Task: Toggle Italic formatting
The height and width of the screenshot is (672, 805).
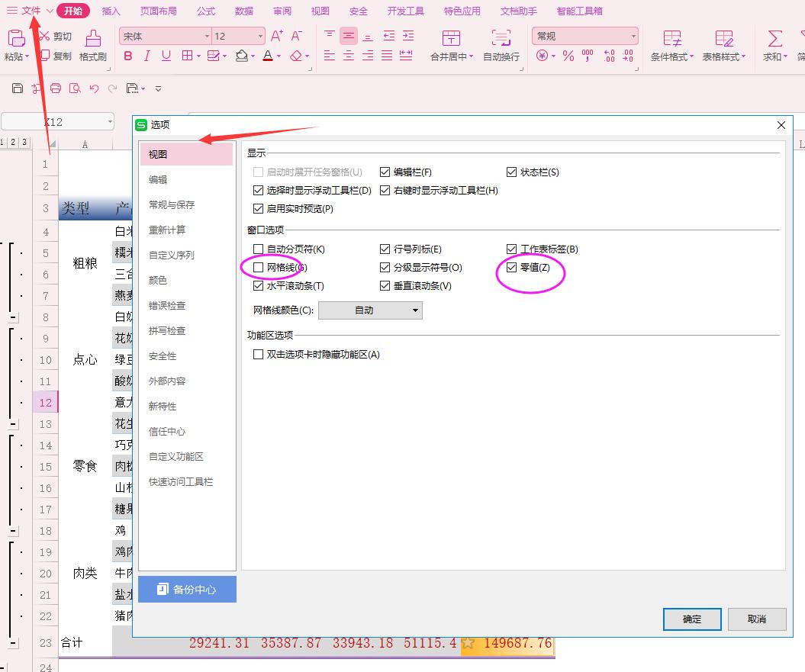Action: [x=147, y=56]
